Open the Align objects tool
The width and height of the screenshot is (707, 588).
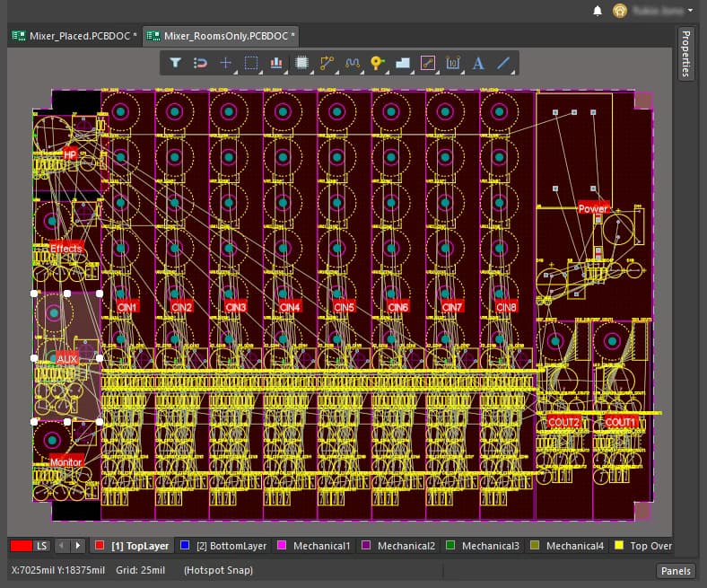276,64
